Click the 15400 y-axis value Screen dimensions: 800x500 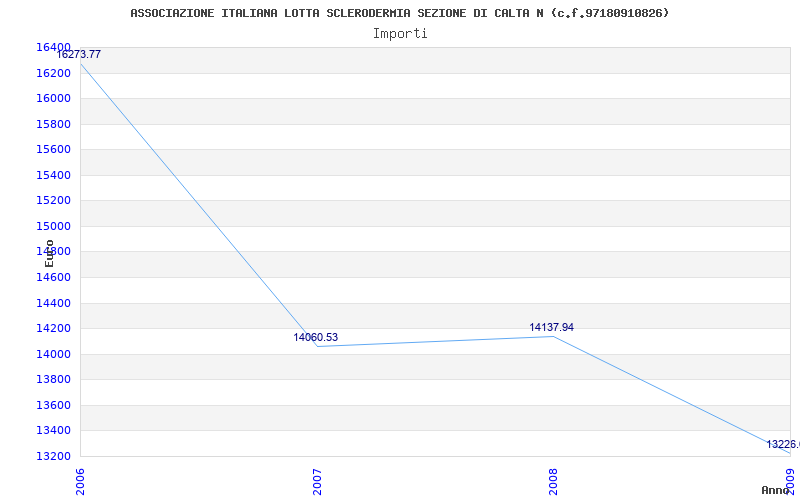pos(53,175)
